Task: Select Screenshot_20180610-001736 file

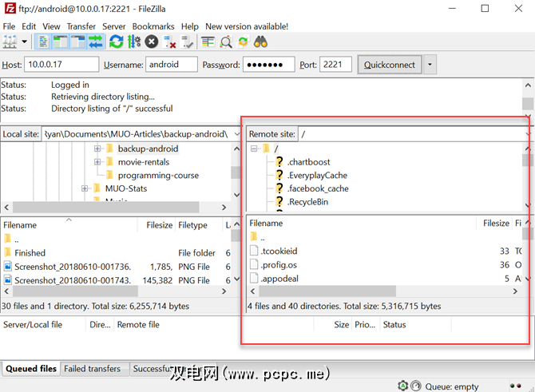Action: [x=73, y=267]
